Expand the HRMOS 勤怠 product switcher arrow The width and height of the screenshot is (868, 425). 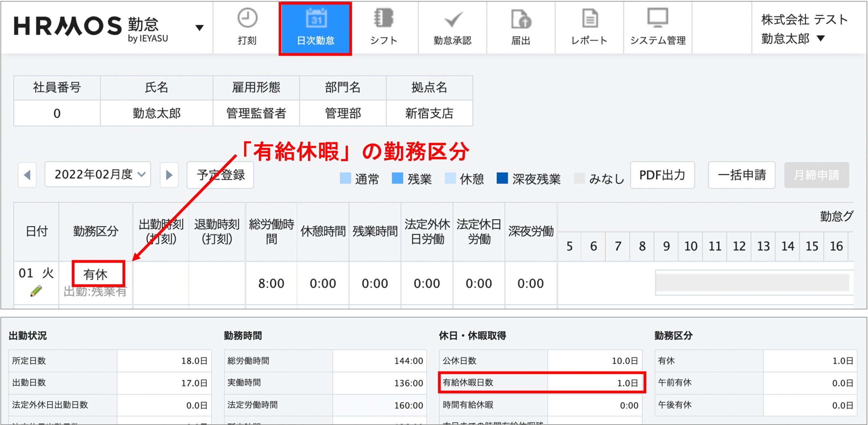[200, 27]
